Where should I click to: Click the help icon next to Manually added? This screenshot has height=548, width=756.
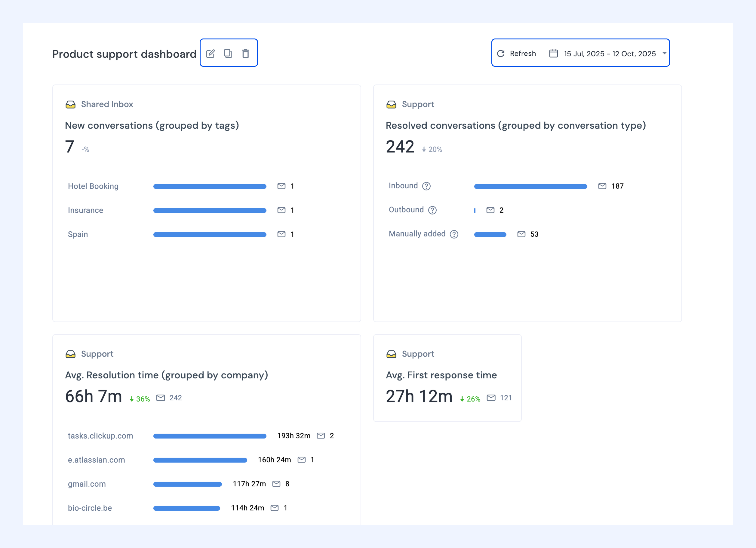click(x=454, y=234)
